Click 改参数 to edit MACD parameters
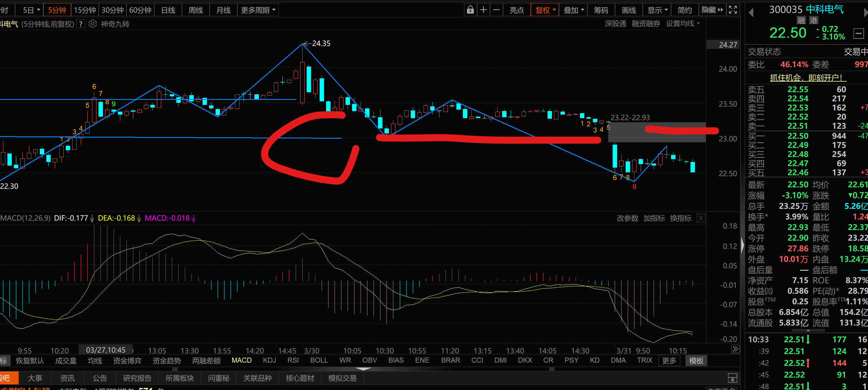 click(627, 218)
